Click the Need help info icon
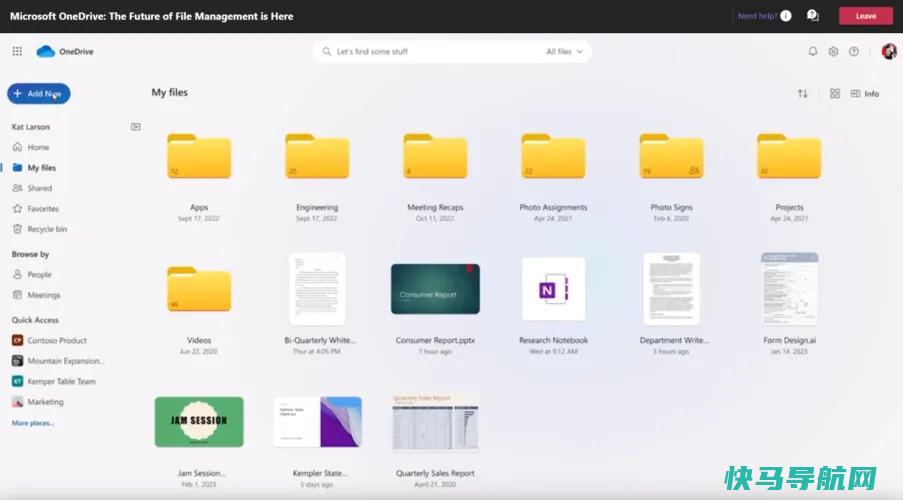Viewport: 903px width, 500px height. 786,16
